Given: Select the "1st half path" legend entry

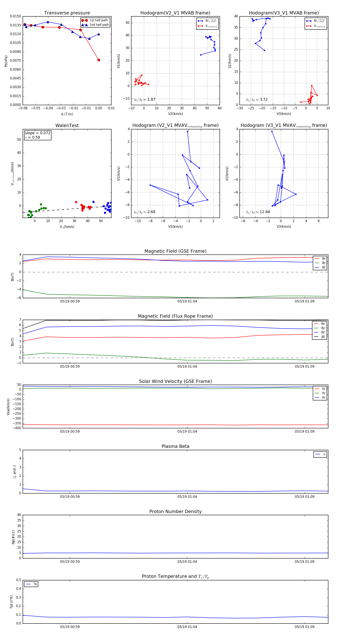Looking at the screenshot, I should 95,20.
